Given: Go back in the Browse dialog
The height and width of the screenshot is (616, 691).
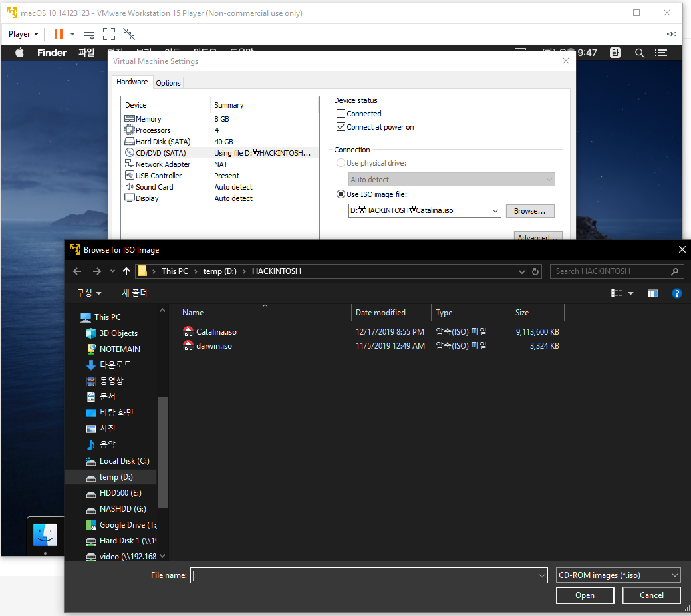Looking at the screenshot, I should [x=77, y=271].
